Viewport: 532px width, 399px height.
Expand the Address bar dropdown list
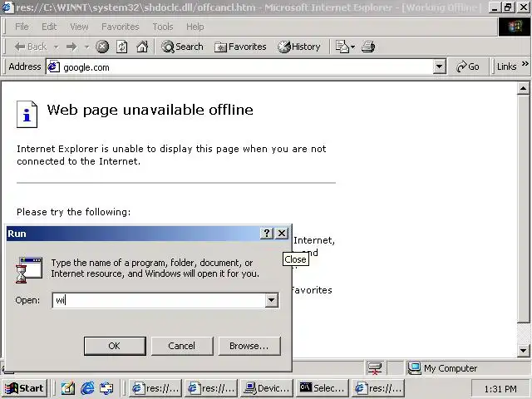click(440, 66)
